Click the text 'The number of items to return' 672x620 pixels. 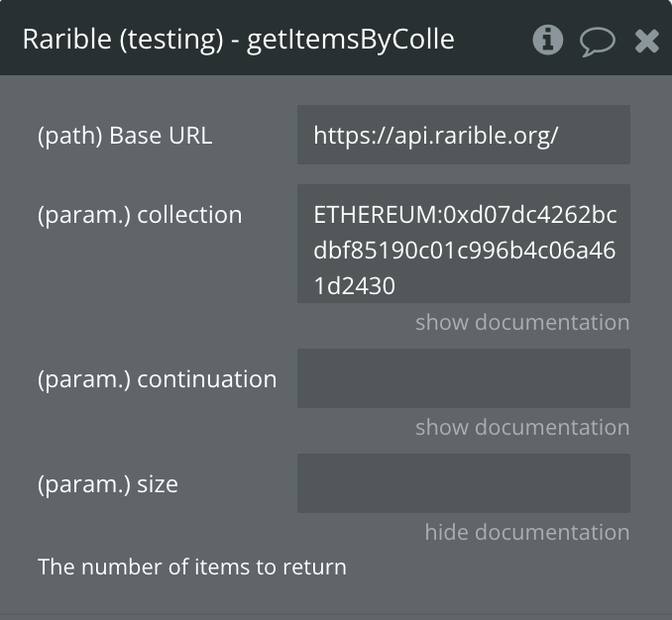192,567
